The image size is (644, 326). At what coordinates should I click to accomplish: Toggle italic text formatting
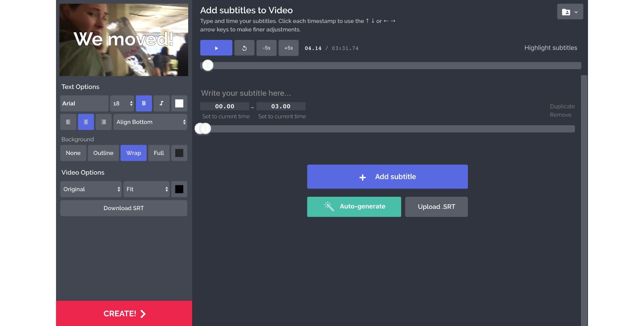pos(161,103)
